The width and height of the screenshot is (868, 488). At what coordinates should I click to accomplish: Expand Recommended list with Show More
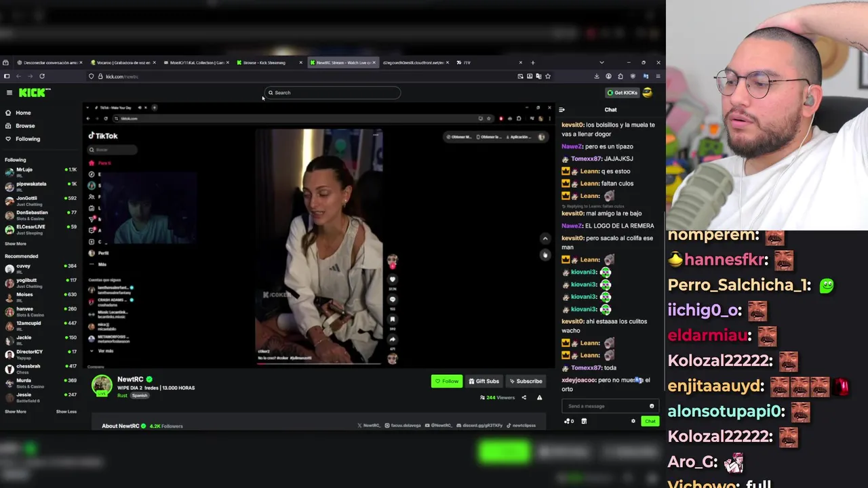(16, 411)
